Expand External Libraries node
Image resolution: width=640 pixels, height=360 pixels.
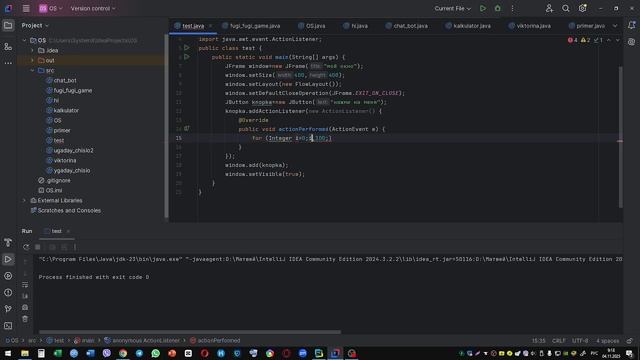tap(24, 200)
